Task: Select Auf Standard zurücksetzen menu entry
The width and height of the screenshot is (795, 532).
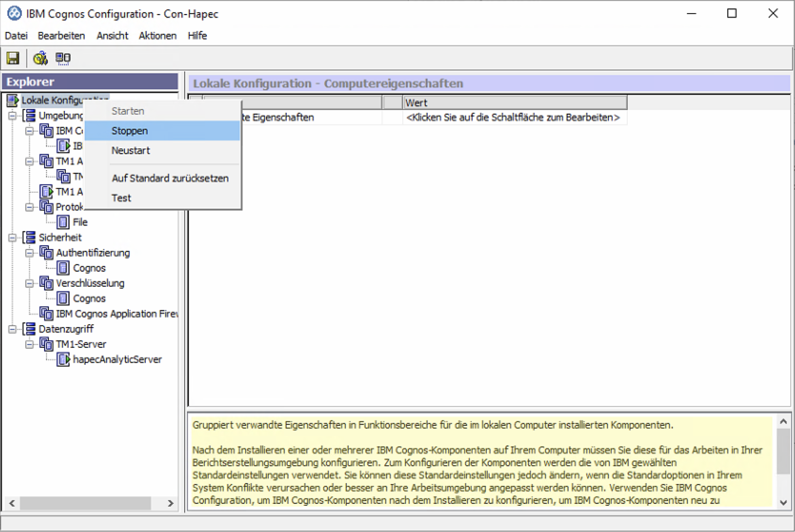Action: point(170,178)
